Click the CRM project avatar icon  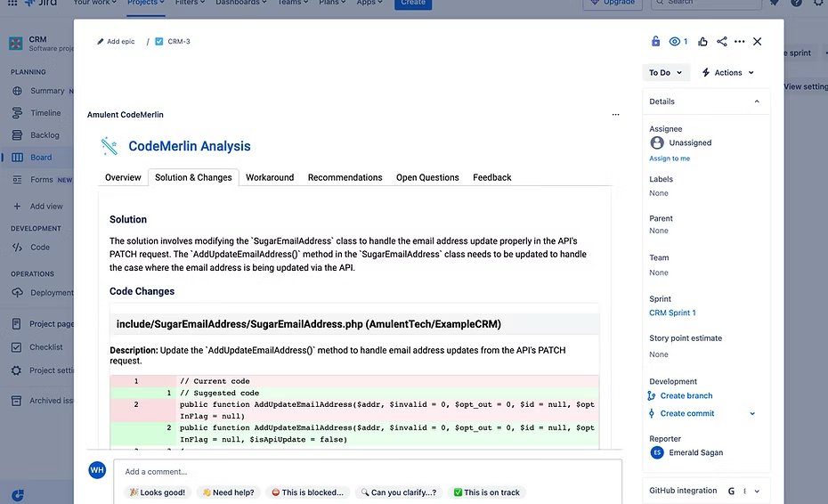click(16, 44)
